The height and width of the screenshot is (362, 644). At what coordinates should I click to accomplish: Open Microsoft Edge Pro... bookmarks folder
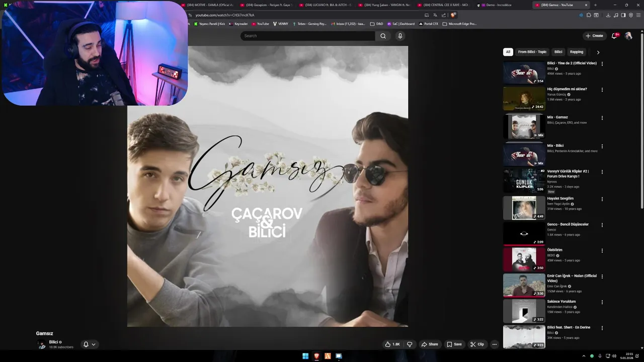(459, 24)
